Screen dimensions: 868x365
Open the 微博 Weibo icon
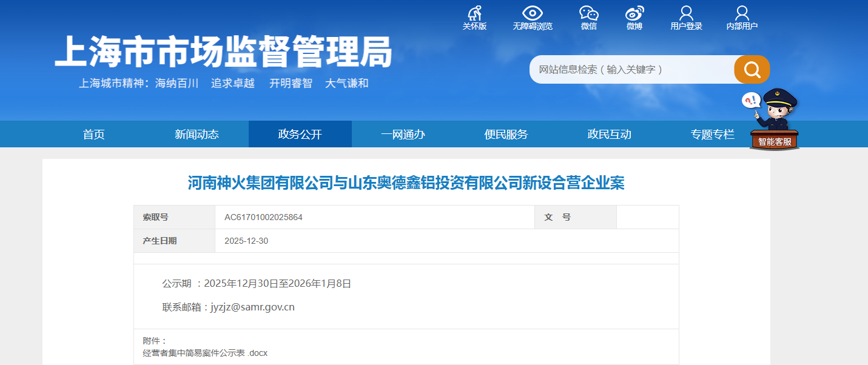(634, 13)
